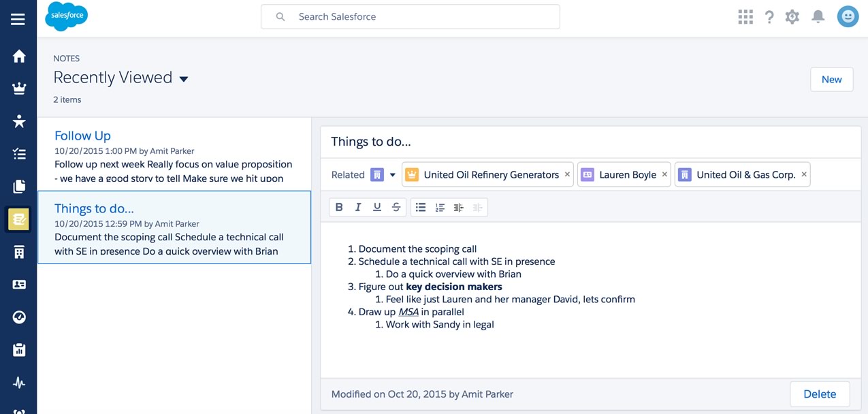
Task: Click the "2 items" count text
Action: (67, 99)
